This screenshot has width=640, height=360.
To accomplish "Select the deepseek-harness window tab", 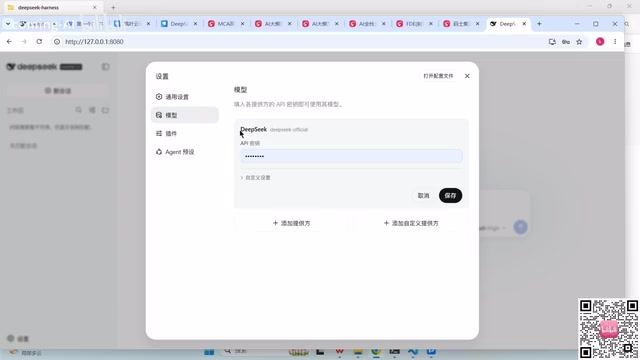I will [53, 7].
